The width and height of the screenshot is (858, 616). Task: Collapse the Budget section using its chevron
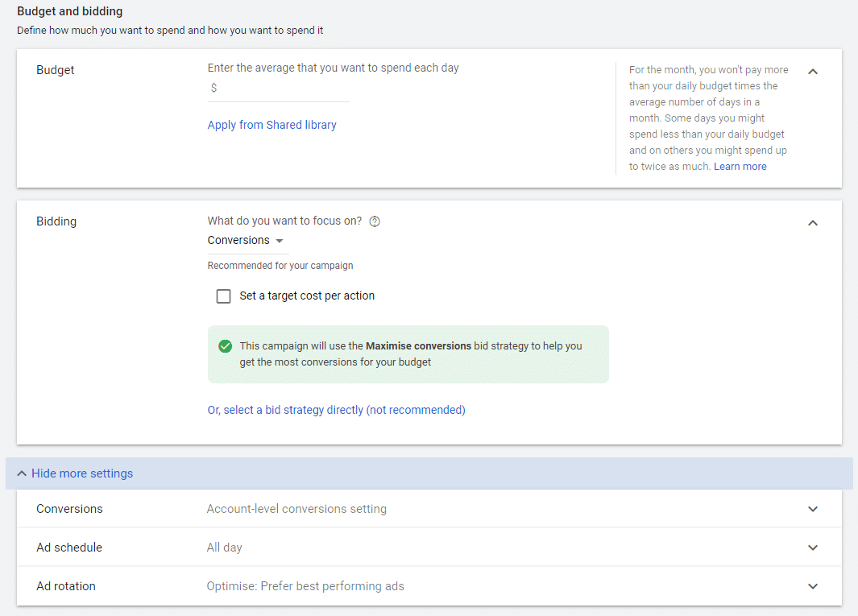(813, 71)
